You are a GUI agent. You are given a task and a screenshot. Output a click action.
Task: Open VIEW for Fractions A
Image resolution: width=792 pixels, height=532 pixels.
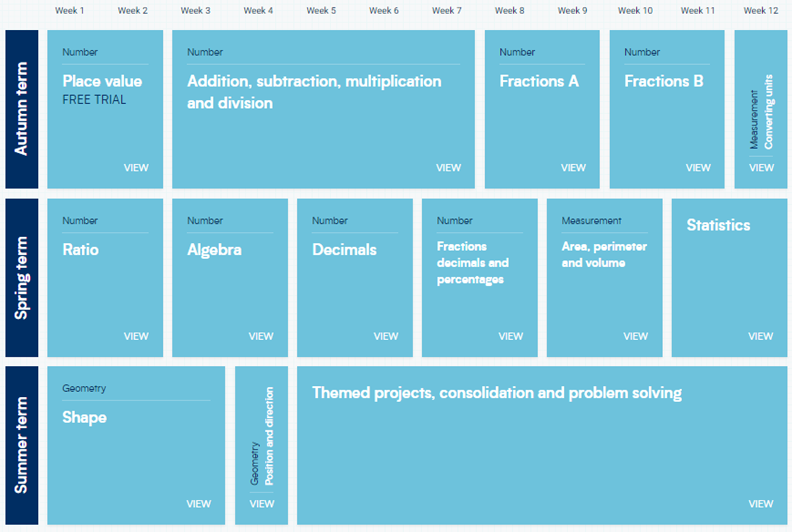click(573, 168)
